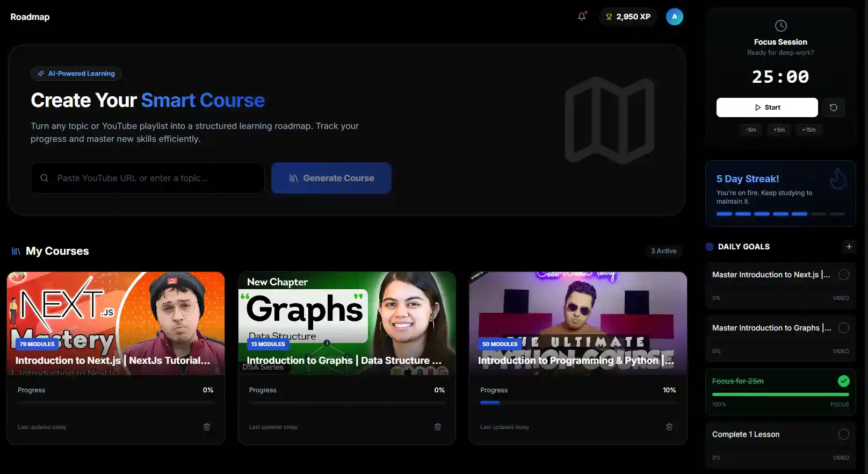Click the Focus for 25m progress bar
The height and width of the screenshot is (474, 868).
tap(780, 394)
